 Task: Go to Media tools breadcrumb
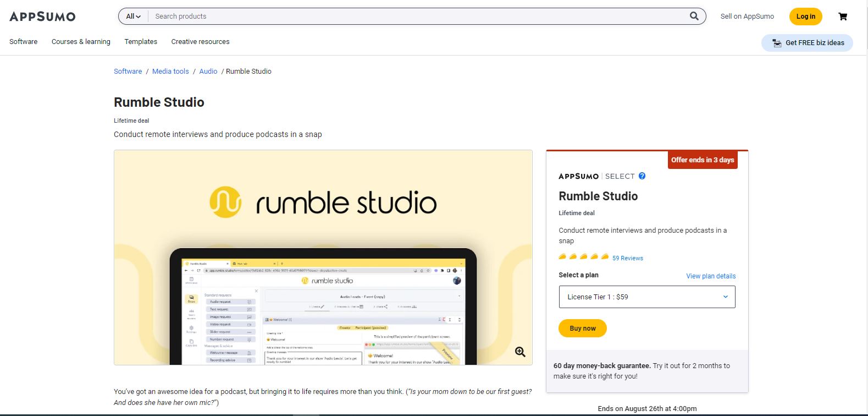pos(170,72)
